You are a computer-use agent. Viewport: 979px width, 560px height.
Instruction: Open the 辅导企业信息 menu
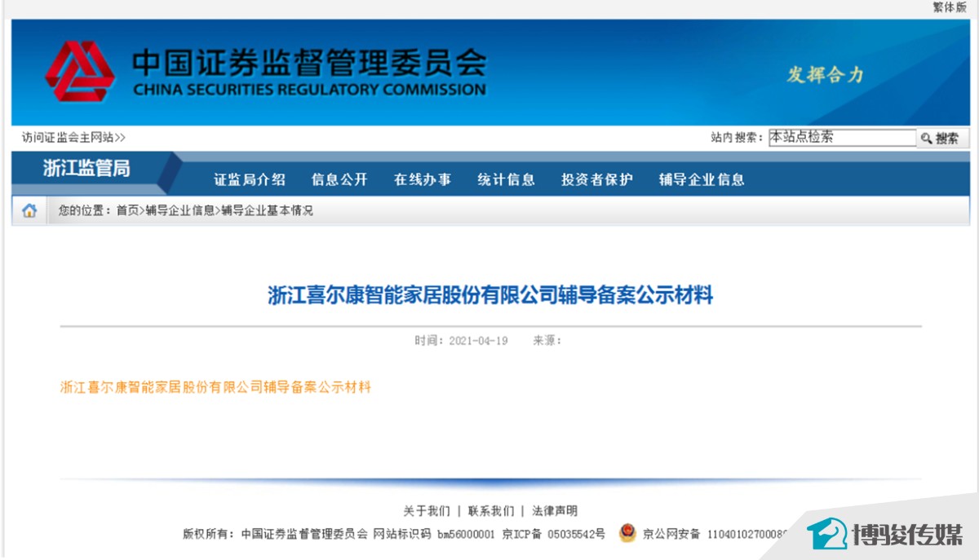click(702, 179)
